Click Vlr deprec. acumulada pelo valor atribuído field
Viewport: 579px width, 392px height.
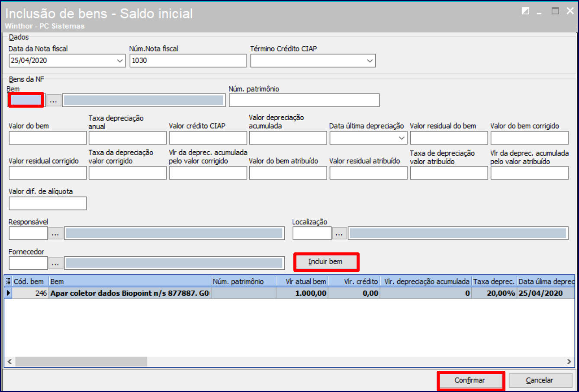(530, 173)
